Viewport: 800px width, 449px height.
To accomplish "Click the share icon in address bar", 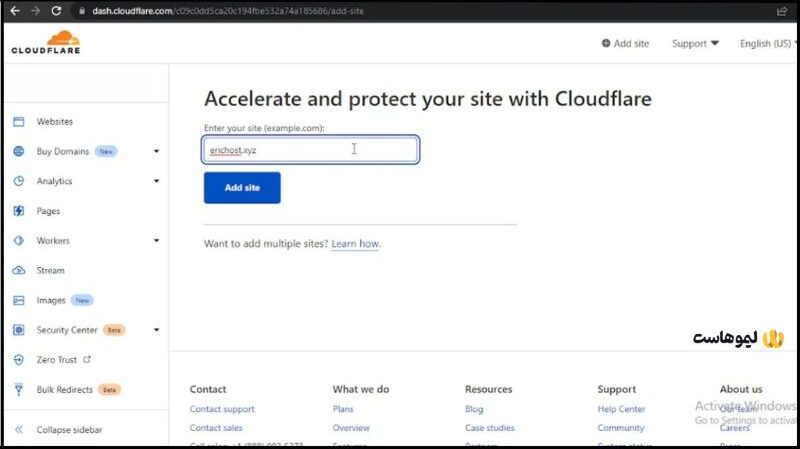I will click(x=782, y=11).
